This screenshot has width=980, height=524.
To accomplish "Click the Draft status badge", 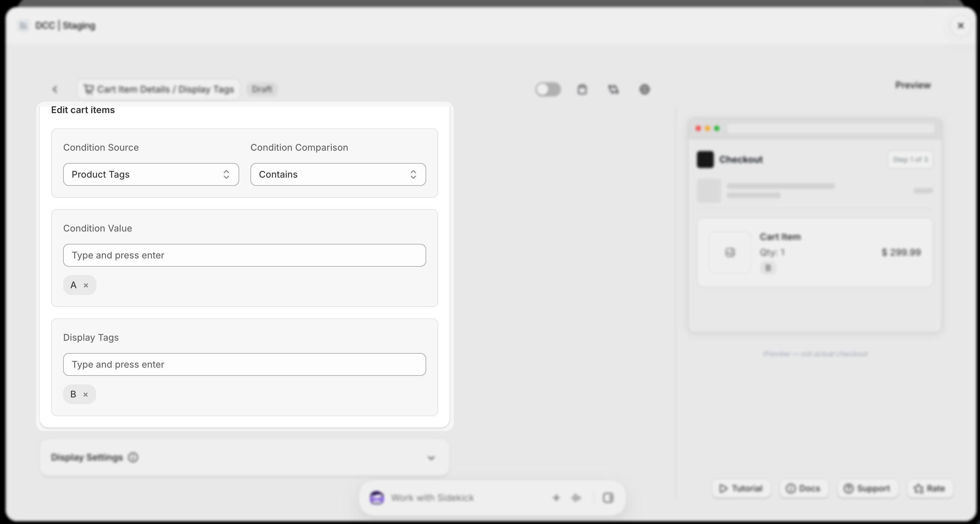I will (262, 89).
